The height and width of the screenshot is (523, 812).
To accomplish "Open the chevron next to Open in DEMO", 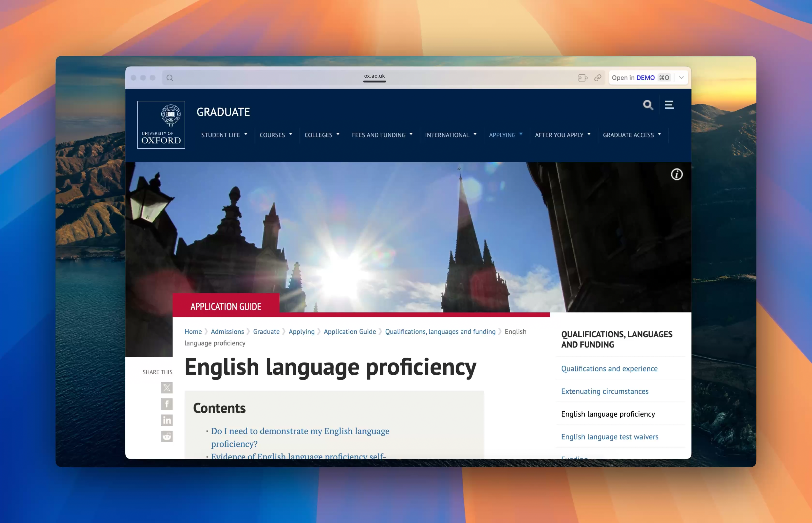I will [x=681, y=78].
